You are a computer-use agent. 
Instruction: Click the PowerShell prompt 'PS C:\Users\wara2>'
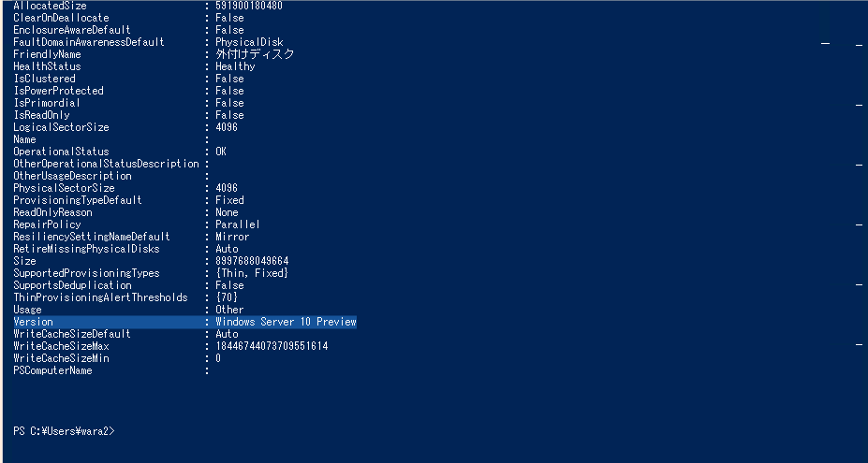(x=64, y=431)
